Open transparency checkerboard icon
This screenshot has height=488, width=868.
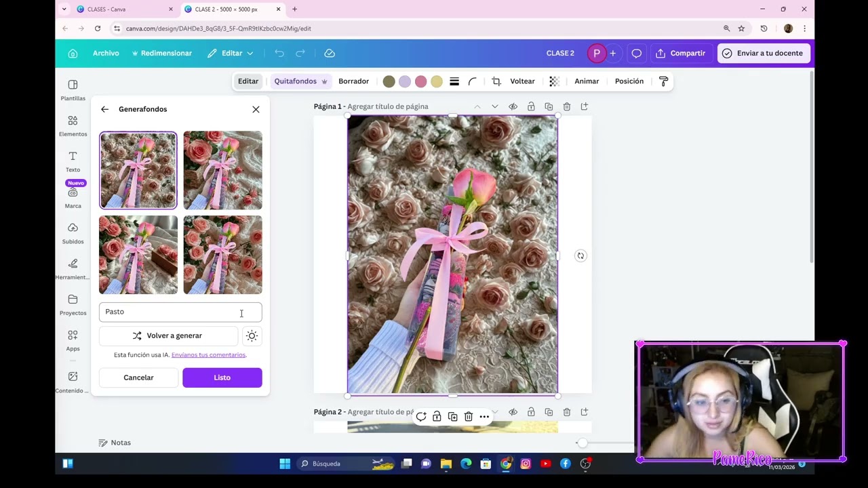coord(554,81)
